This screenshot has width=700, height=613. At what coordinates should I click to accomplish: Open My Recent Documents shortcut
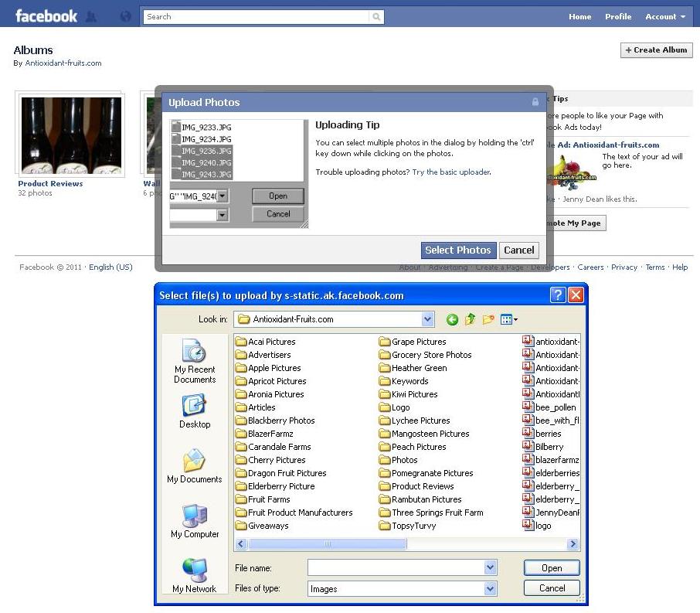click(x=195, y=362)
